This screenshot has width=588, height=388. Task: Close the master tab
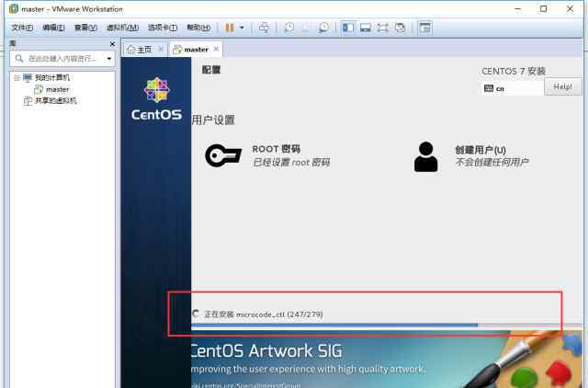(x=216, y=49)
